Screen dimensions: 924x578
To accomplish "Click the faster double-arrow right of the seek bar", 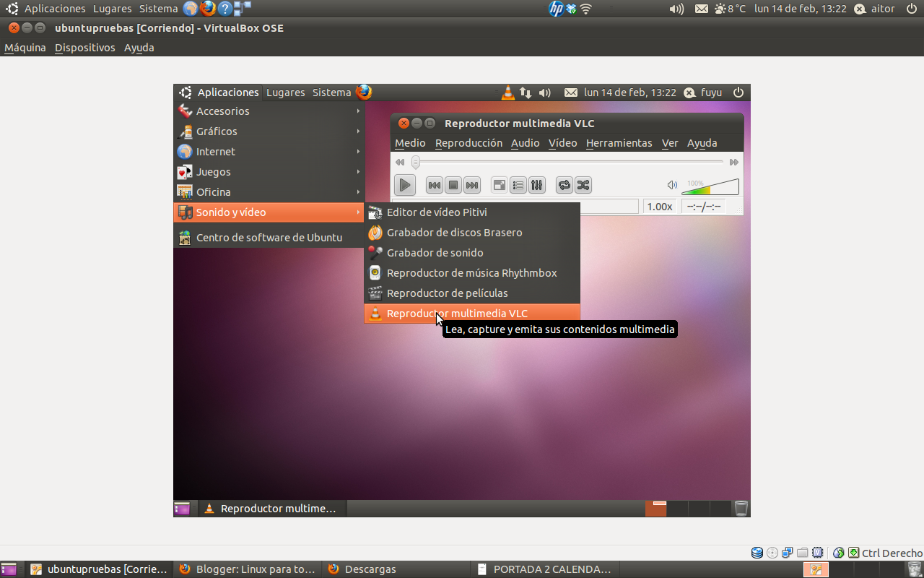I will 734,163.
